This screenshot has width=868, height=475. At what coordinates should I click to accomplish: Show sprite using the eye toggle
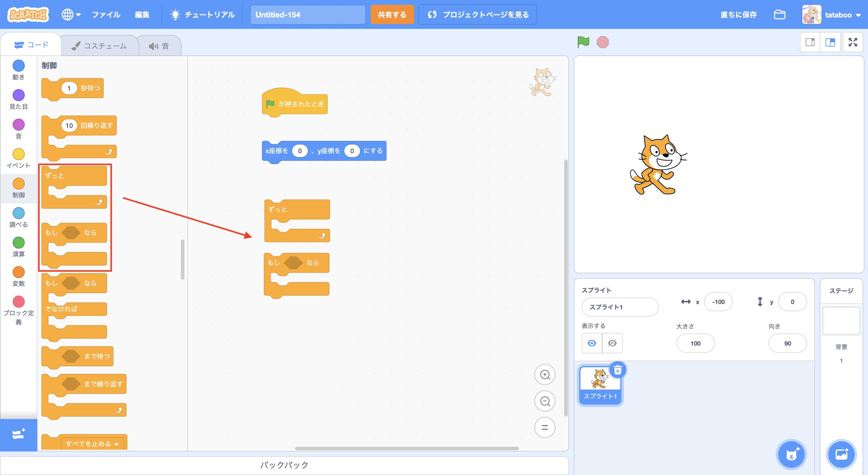point(592,343)
